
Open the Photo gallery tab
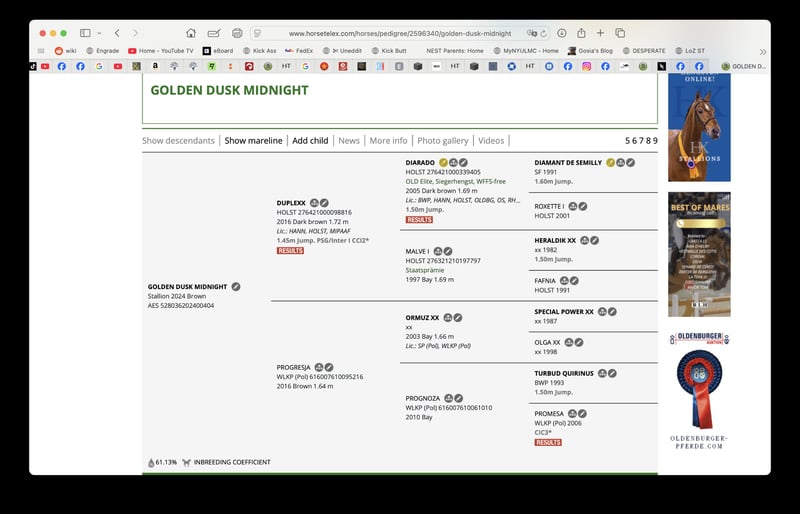(x=442, y=141)
